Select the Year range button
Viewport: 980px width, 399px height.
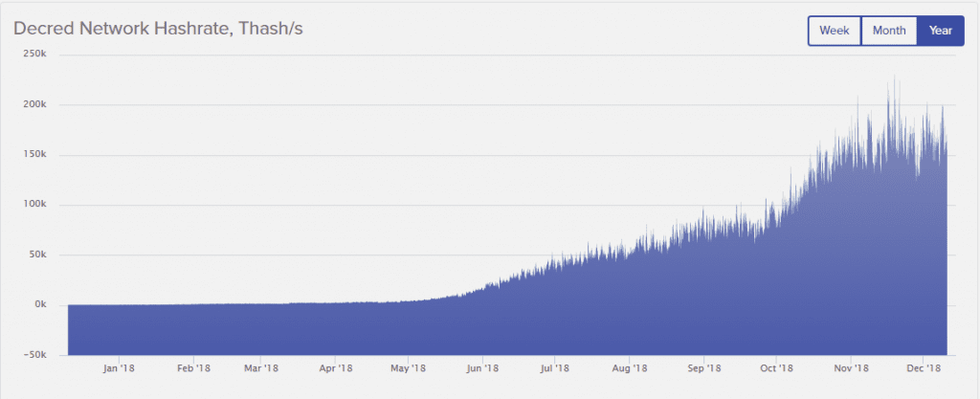(940, 31)
